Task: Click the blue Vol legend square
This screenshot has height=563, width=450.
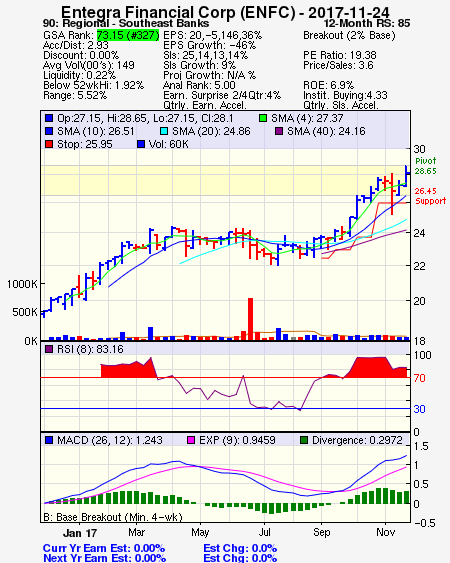Action: [141, 144]
